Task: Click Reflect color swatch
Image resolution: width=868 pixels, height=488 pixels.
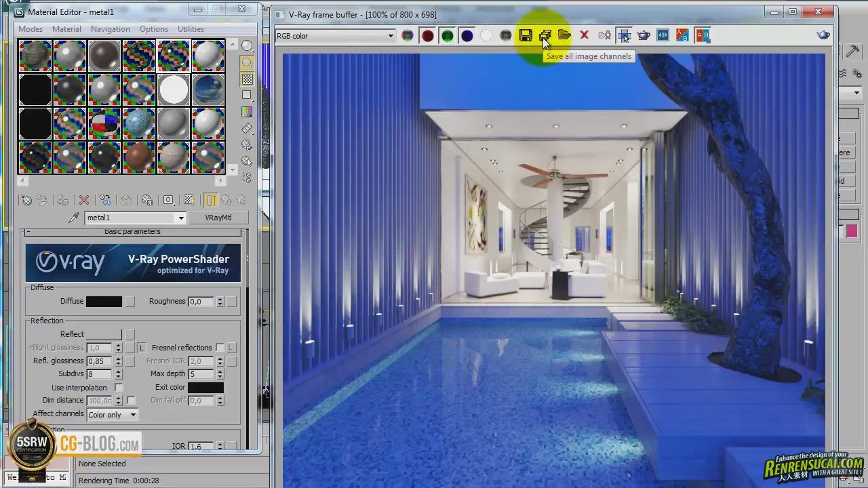Action: pos(104,334)
